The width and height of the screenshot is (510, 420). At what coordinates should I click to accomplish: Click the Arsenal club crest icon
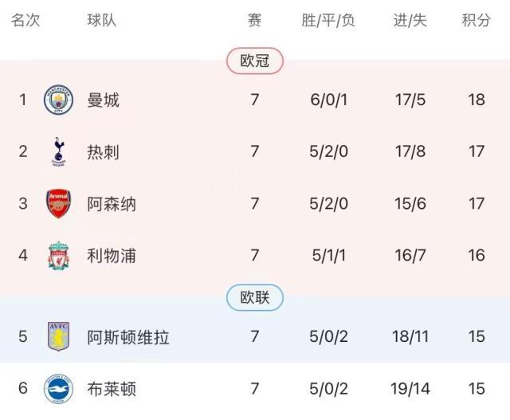(58, 203)
